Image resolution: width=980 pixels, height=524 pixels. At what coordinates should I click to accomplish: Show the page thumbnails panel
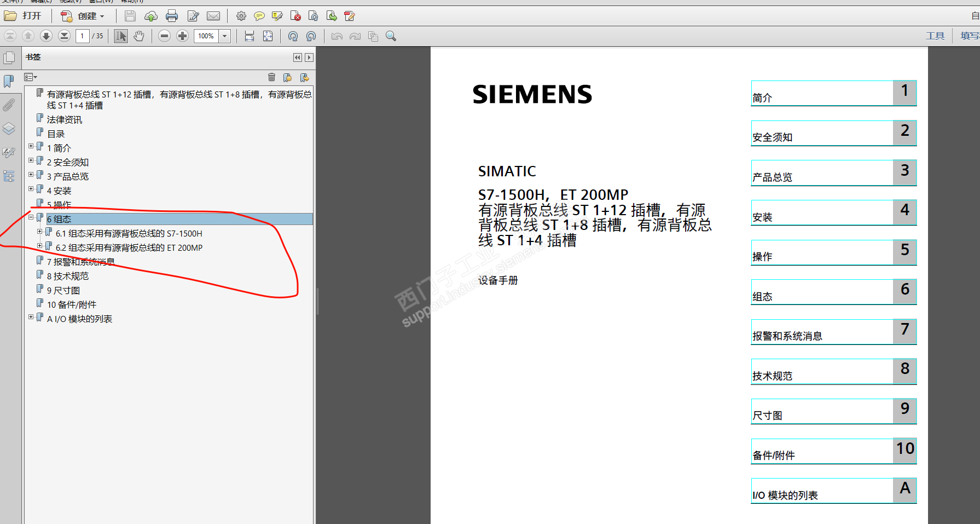point(9,57)
